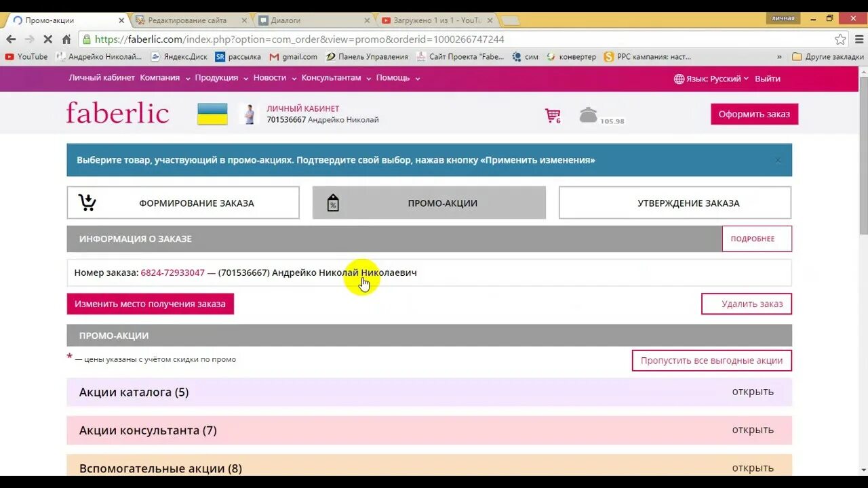
Task: Open the wallet balance icon
Action: 589,115
